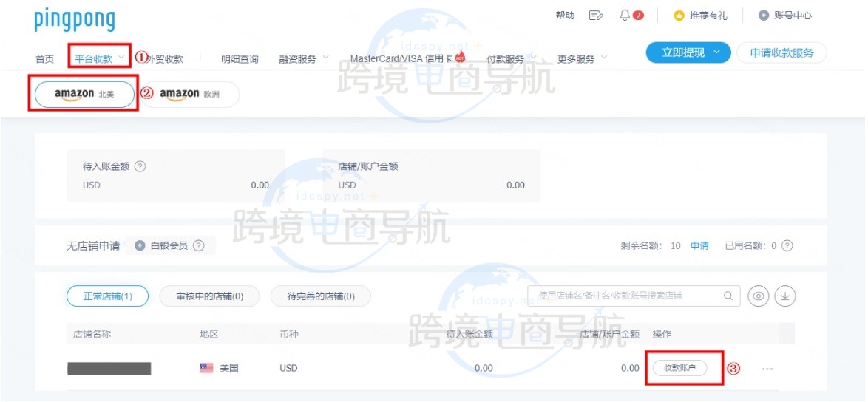This screenshot has height=402, width=868.
Task: Click the pingpong logo
Action: (74, 20)
